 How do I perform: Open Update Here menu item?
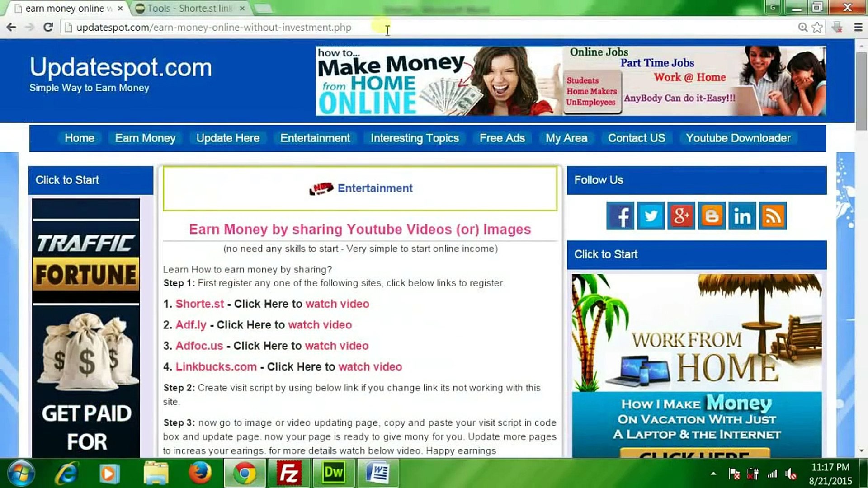228,138
